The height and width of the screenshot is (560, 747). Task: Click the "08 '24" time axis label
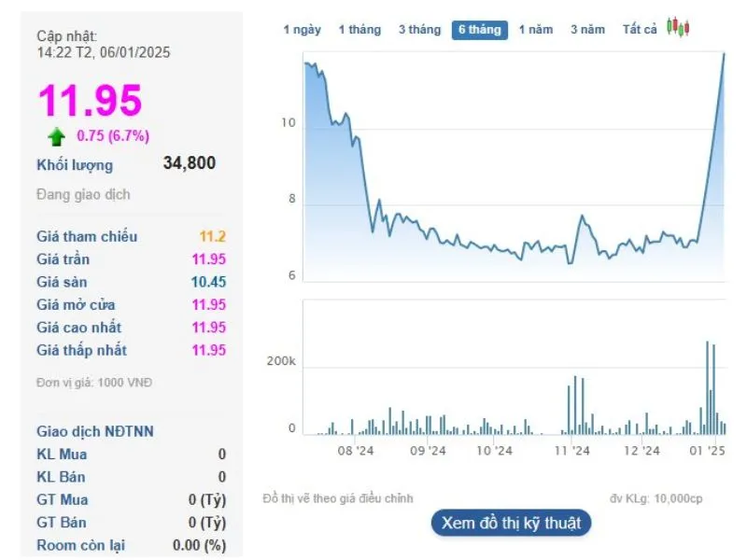point(356,451)
